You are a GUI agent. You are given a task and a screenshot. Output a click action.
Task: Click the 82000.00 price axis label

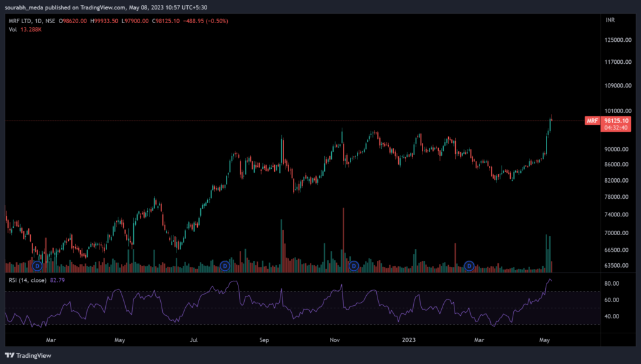click(617, 181)
